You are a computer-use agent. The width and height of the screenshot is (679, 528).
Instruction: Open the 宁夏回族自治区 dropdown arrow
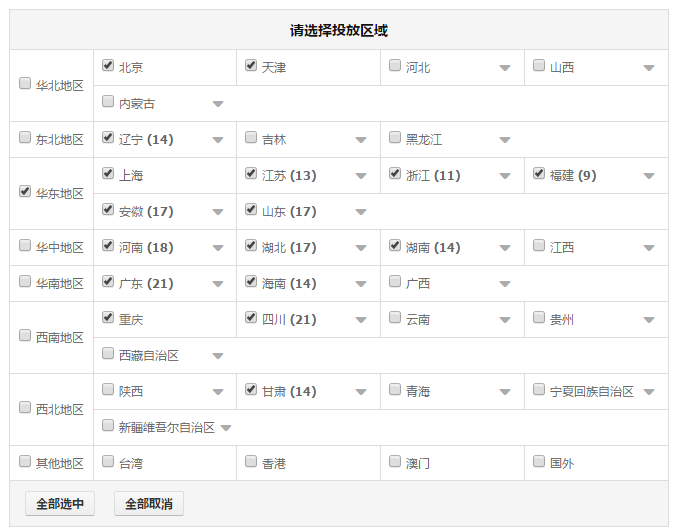(x=649, y=392)
